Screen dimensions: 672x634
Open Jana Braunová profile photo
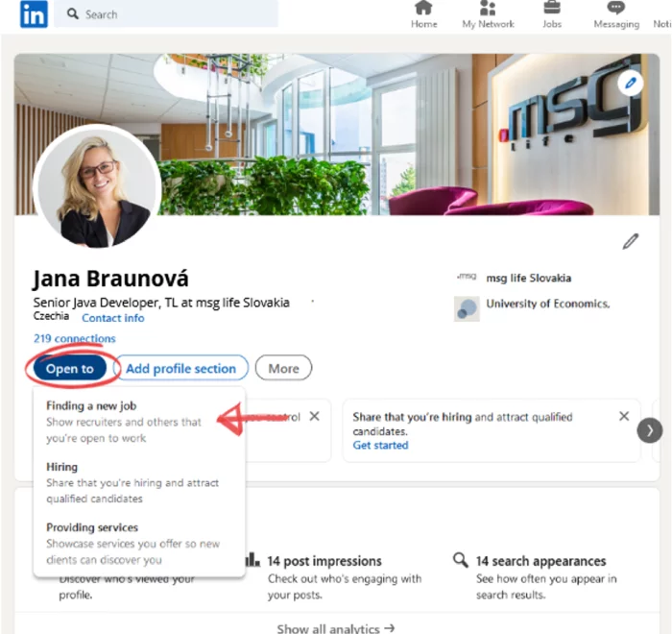pos(97,187)
